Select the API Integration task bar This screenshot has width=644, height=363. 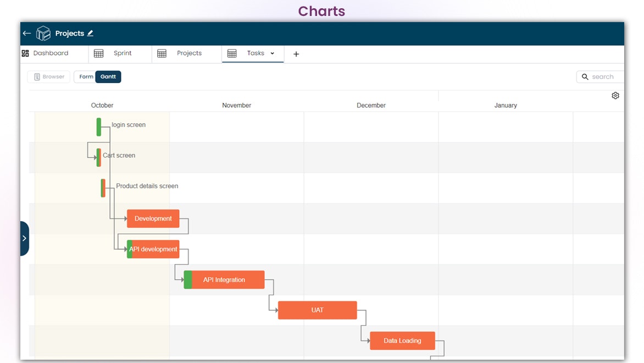point(224,279)
